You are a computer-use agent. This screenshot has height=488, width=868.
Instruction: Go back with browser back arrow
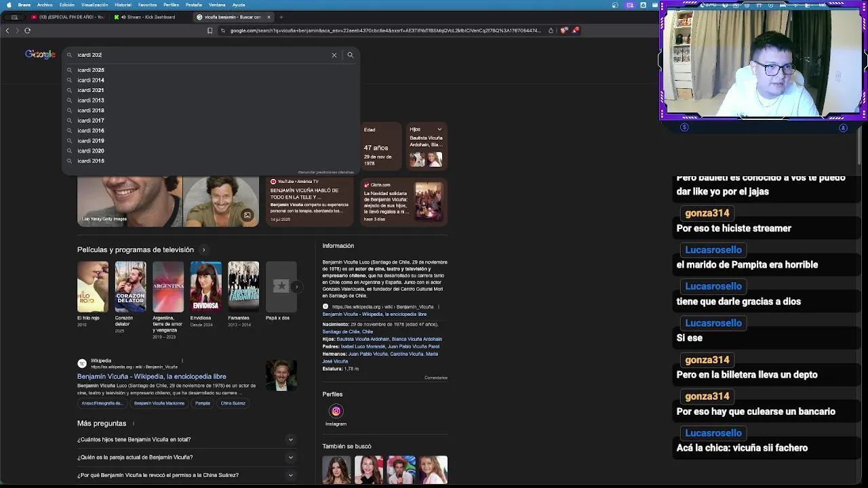point(7,30)
